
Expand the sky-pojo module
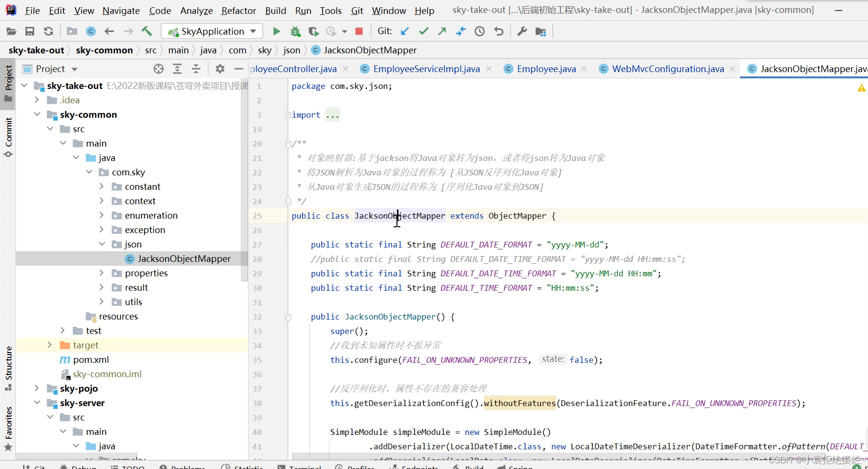coord(37,388)
